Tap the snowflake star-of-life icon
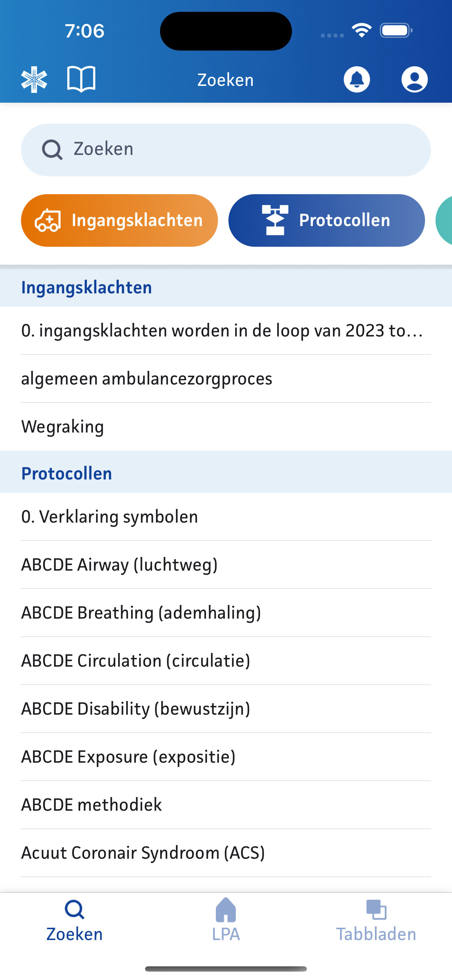452x980 pixels. coord(34,80)
